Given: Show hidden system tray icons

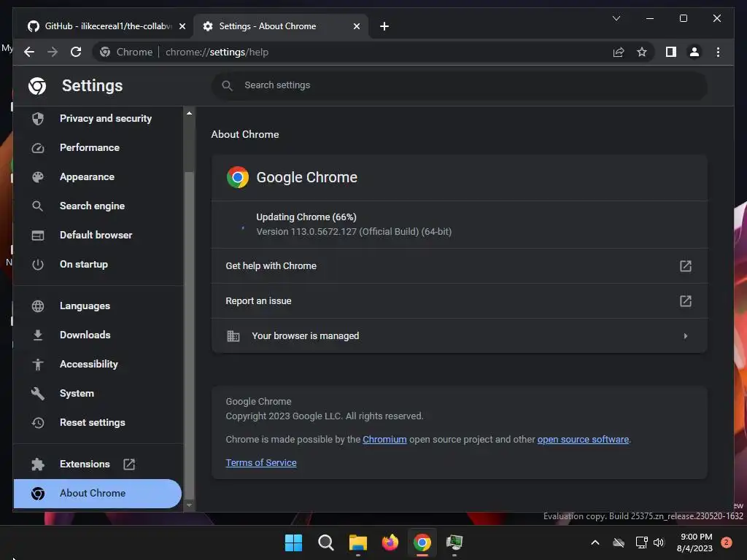Looking at the screenshot, I should [595, 542].
